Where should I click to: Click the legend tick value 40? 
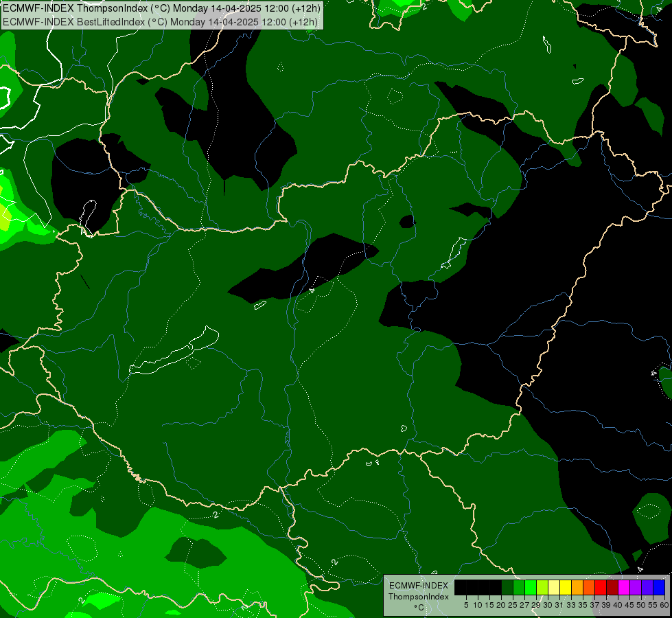(618, 605)
